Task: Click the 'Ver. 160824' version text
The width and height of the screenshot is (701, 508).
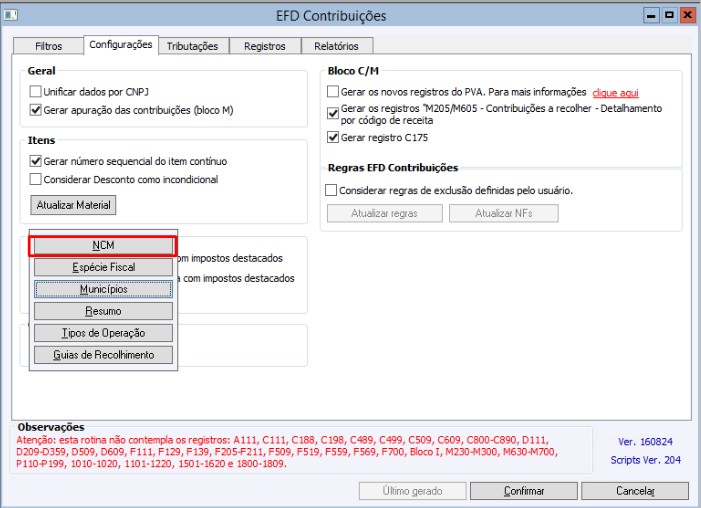Action: (x=645, y=442)
